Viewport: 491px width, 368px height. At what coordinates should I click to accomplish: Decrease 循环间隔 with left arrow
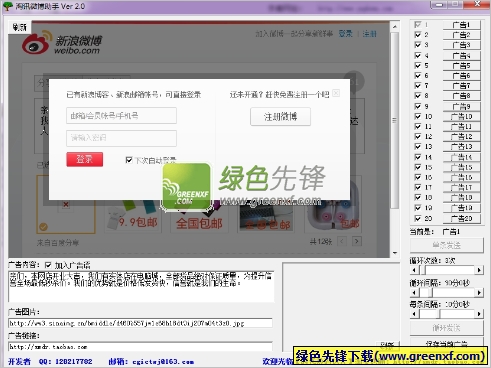414,293
